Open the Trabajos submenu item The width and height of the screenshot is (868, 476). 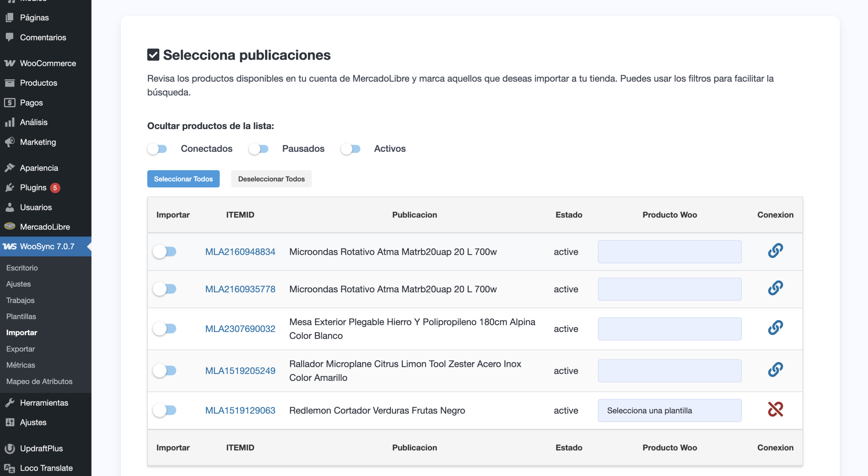(20, 300)
